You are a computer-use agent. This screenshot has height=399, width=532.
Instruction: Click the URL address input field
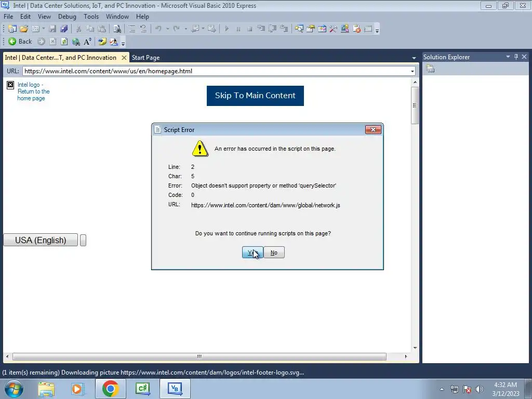pyautogui.click(x=216, y=71)
